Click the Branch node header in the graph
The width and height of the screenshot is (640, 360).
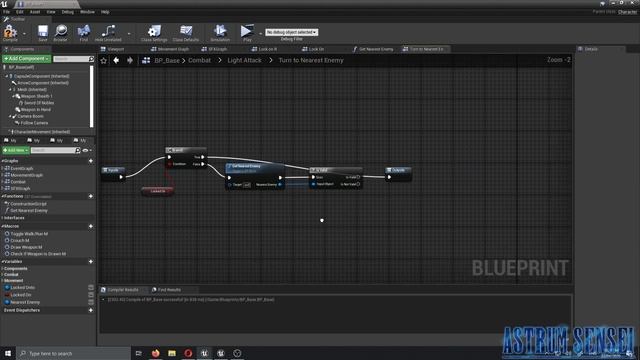[x=186, y=150]
